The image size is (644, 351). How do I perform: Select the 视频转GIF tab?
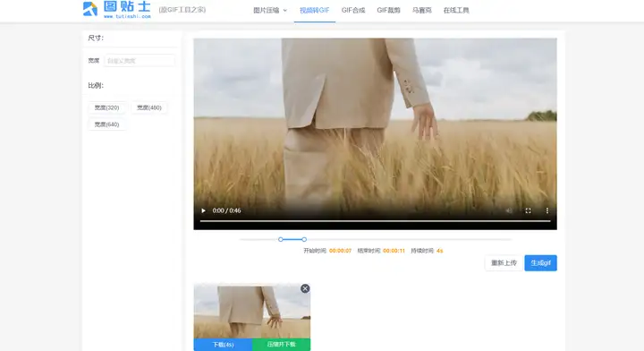(x=315, y=10)
